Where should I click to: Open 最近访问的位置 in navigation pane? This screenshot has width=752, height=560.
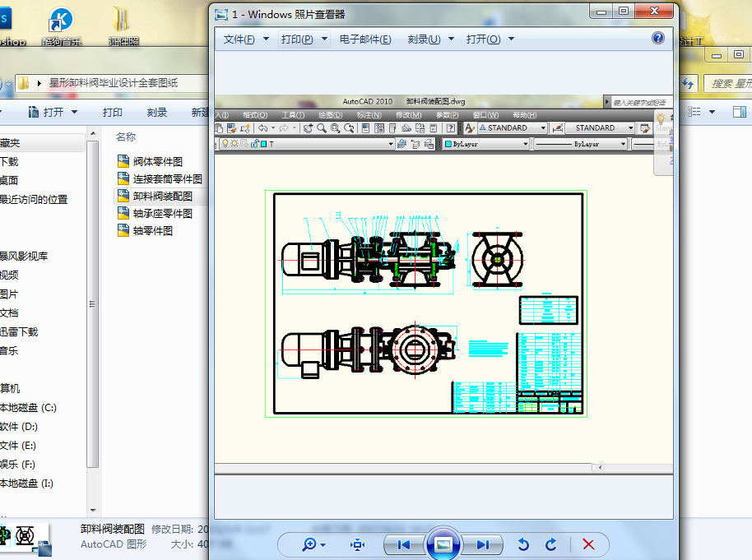[34, 200]
